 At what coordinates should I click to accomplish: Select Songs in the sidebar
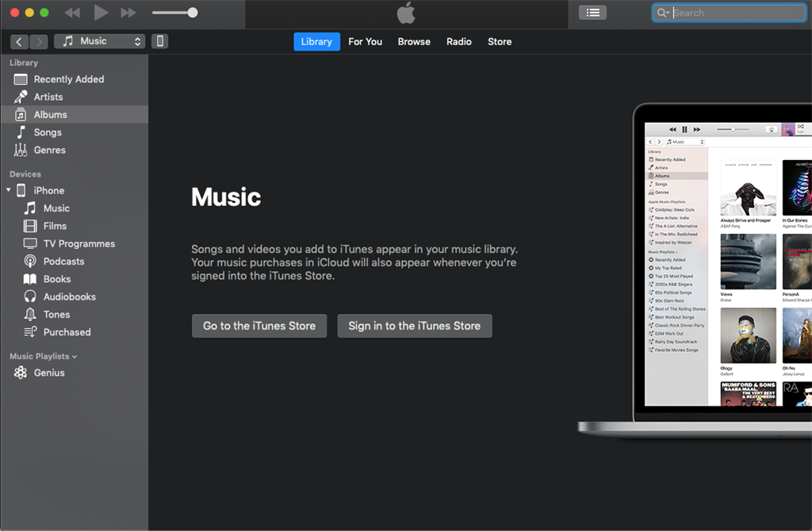point(75,132)
